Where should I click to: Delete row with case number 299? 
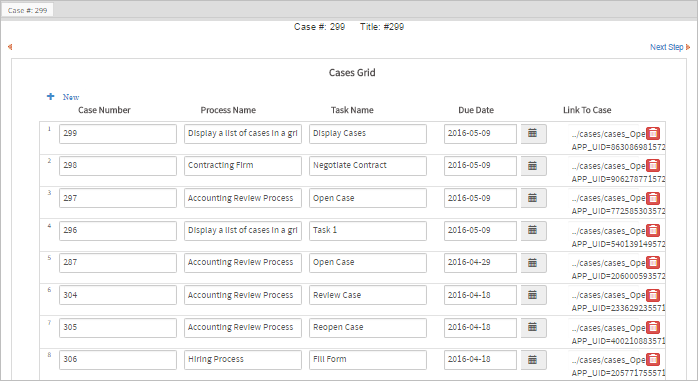pyautogui.click(x=653, y=133)
